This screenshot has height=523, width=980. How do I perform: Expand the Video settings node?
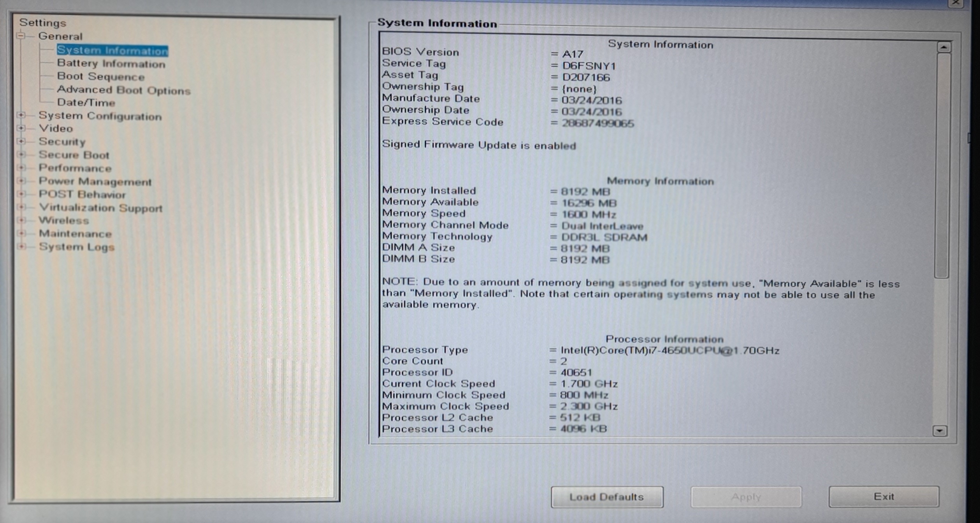(21, 128)
